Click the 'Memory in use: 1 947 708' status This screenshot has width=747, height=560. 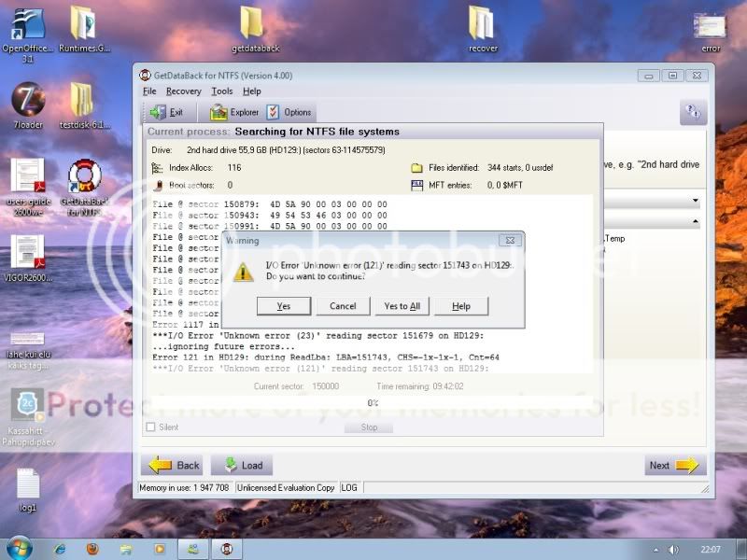coord(184,487)
